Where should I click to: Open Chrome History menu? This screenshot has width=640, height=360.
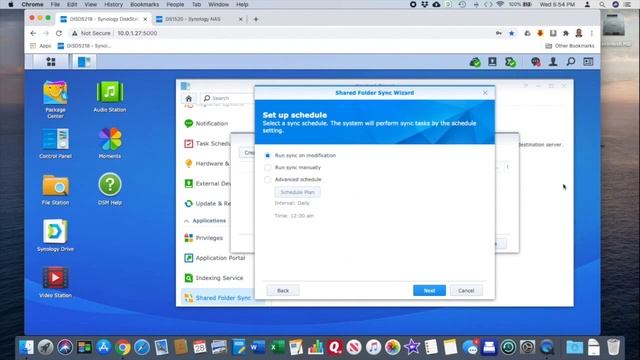coord(113,4)
